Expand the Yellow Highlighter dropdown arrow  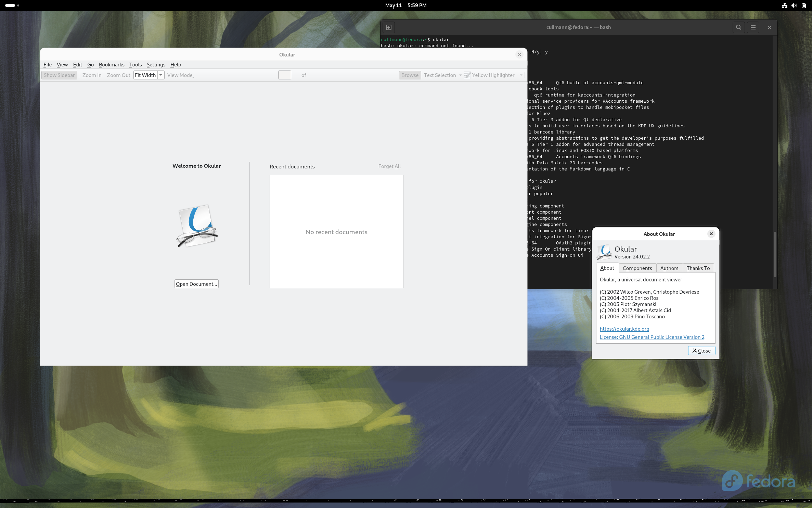[521, 75]
